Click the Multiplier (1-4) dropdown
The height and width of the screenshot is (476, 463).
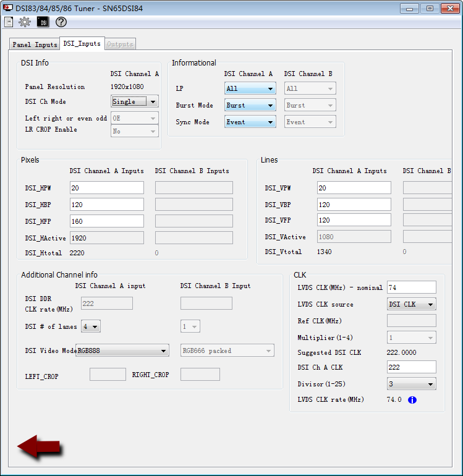pos(412,338)
